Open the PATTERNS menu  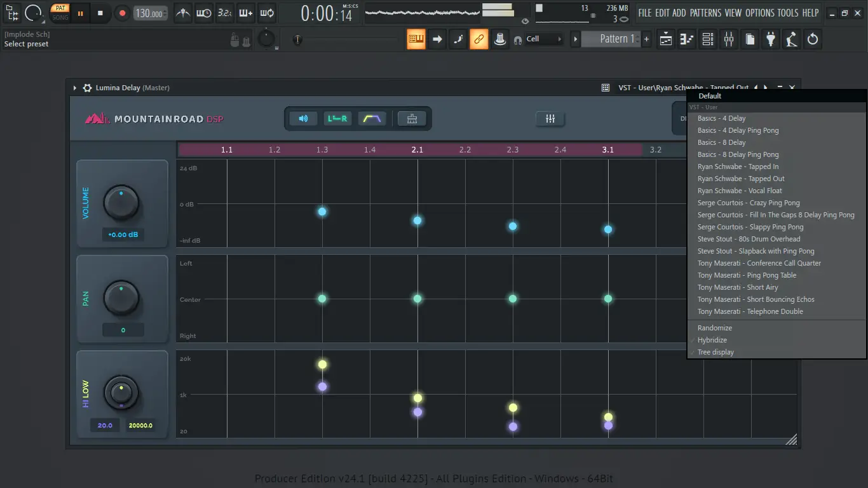tap(705, 13)
